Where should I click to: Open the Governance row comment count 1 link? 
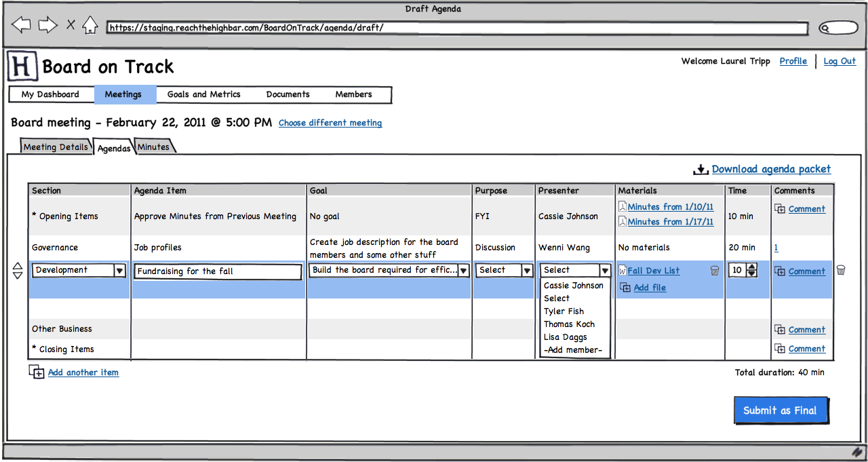[x=776, y=248]
